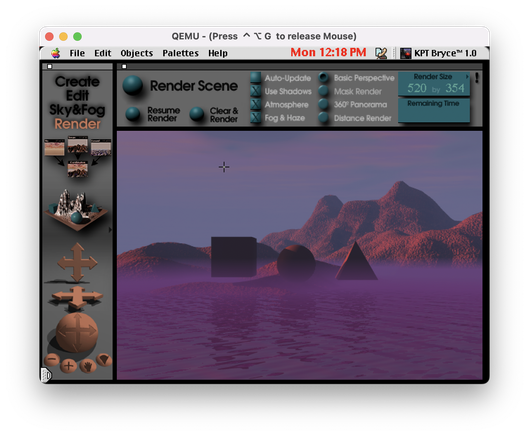Select the Render palette tab

[x=77, y=124]
